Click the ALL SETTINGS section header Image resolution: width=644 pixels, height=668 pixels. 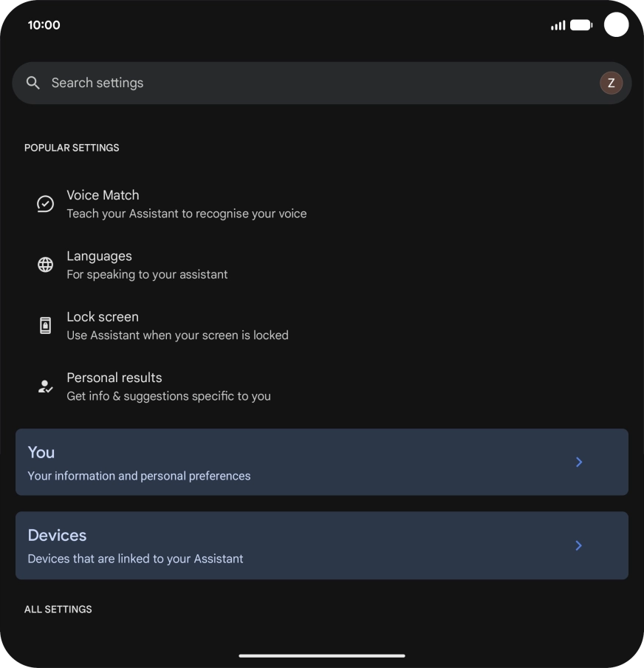pyautogui.click(x=58, y=609)
